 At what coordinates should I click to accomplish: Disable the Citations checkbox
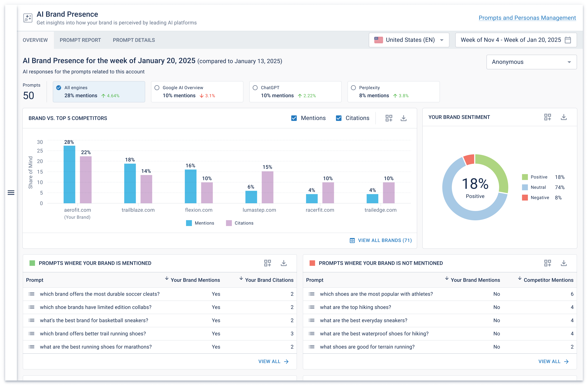click(339, 118)
